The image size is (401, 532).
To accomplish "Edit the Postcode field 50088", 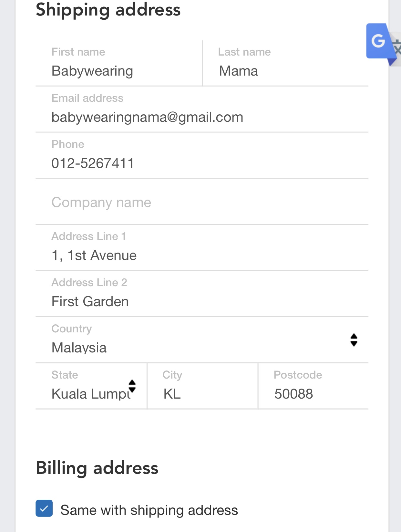I will 314,386.
